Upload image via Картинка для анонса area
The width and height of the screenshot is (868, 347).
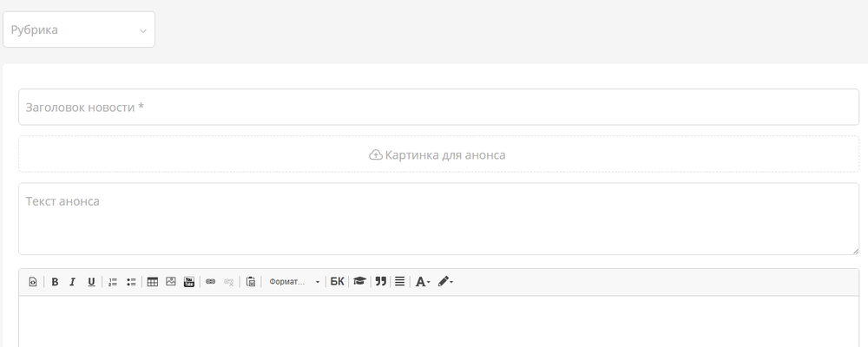pos(438,154)
